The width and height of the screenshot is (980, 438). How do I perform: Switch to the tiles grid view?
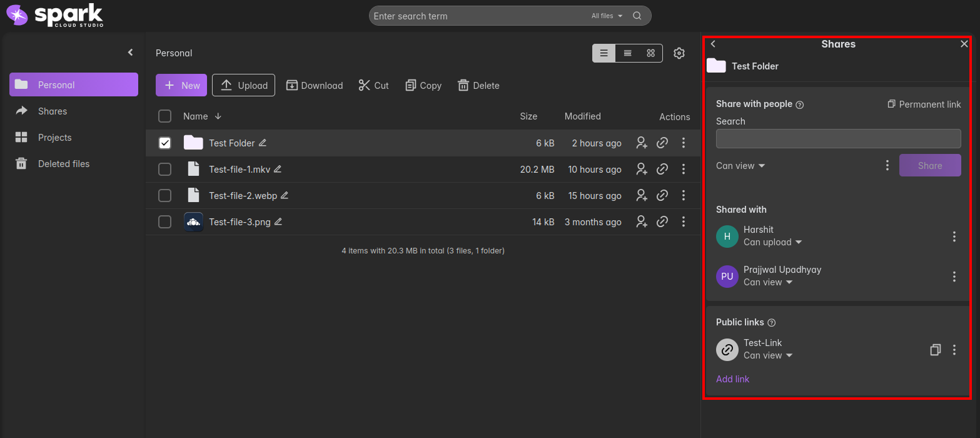click(650, 53)
